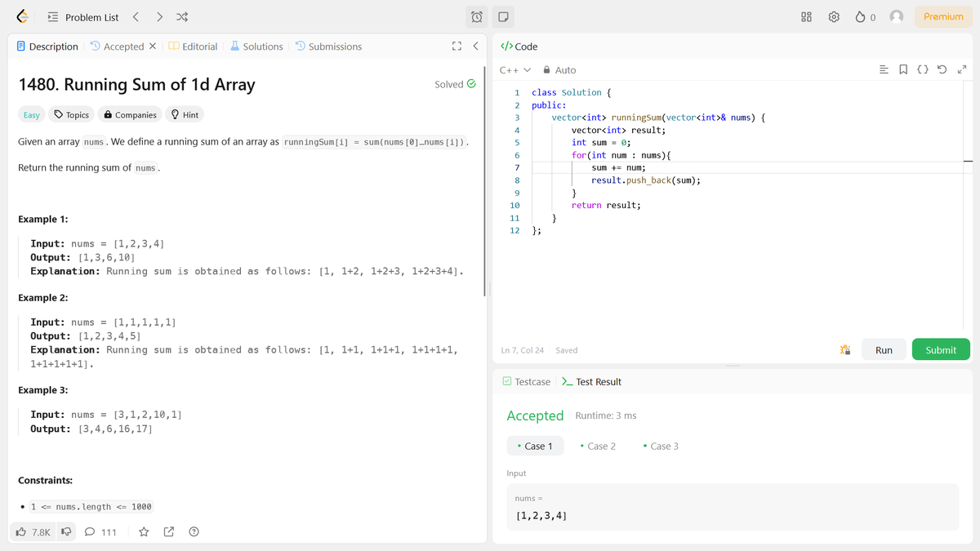
Task: Click the Runtime: 3 ms text
Action: point(606,415)
